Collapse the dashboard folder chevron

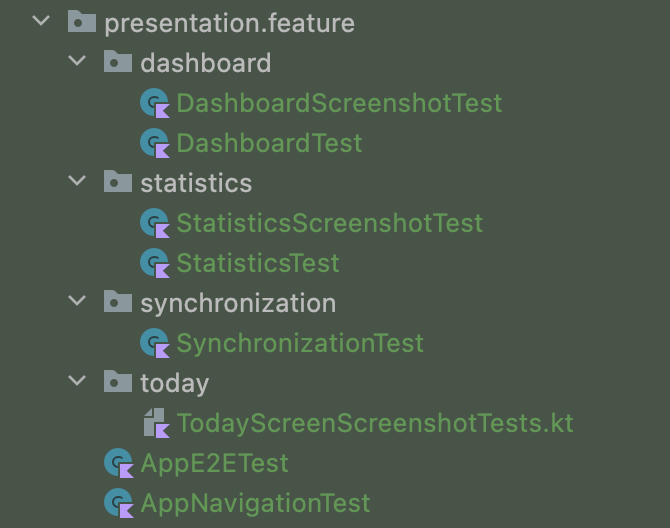(77, 61)
